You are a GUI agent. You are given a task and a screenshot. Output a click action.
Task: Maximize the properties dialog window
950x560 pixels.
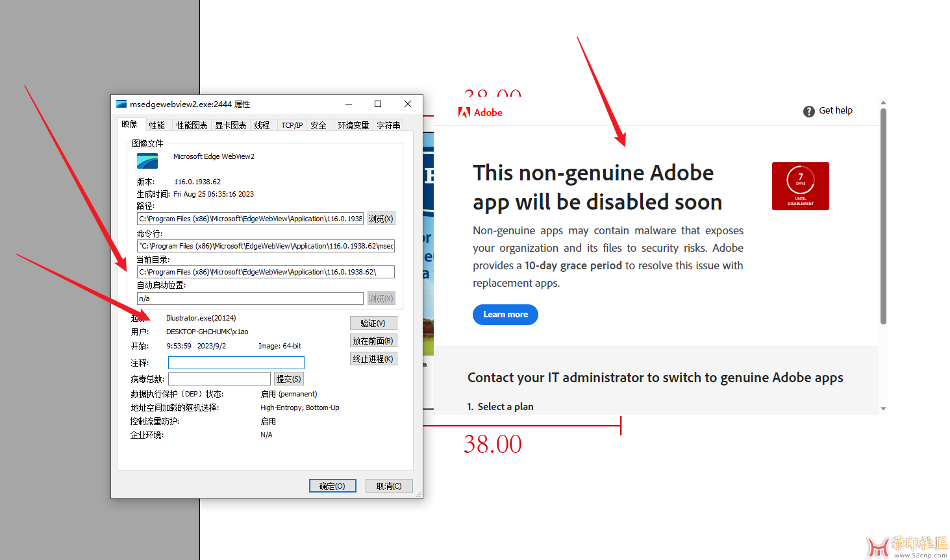pyautogui.click(x=378, y=104)
